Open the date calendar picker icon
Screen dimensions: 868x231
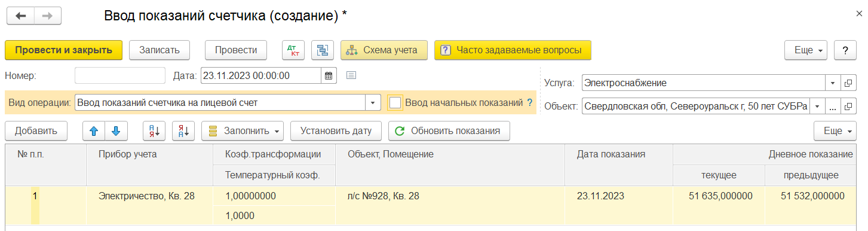[x=329, y=75]
